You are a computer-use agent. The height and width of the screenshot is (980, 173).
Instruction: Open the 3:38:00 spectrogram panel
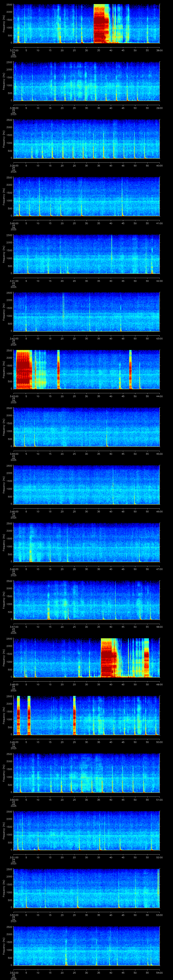click(x=87, y=81)
